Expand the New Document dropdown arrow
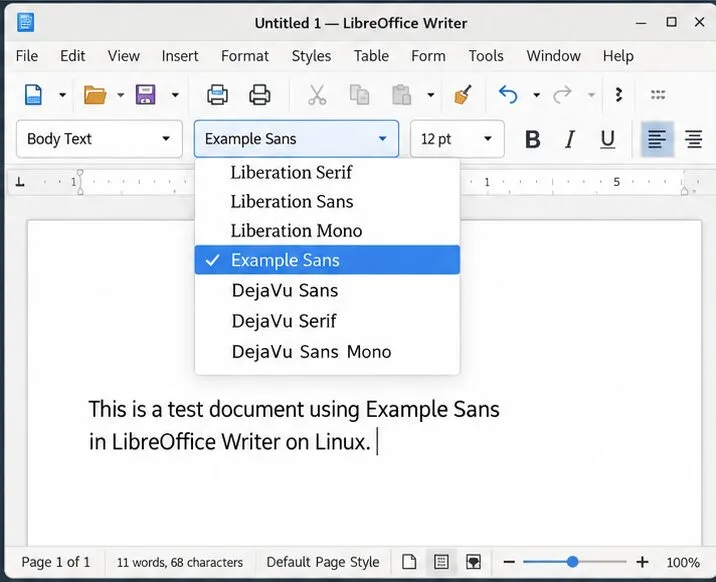This screenshot has height=582, width=716. pyautogui.click(x=63, y=95)
